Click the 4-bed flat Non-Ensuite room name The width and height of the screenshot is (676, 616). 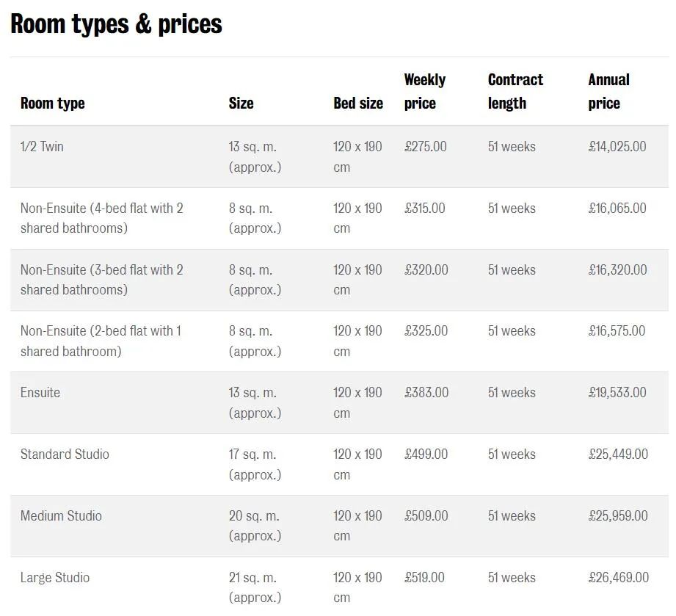click(x=102, y=218)
